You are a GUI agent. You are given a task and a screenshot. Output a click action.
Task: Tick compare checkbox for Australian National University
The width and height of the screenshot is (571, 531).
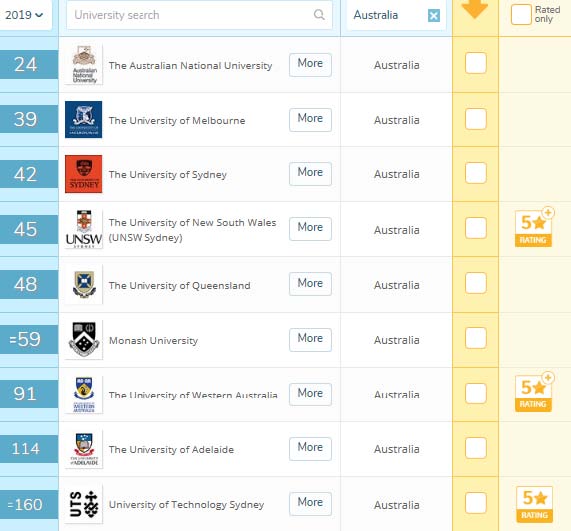(x=476, y=63)
